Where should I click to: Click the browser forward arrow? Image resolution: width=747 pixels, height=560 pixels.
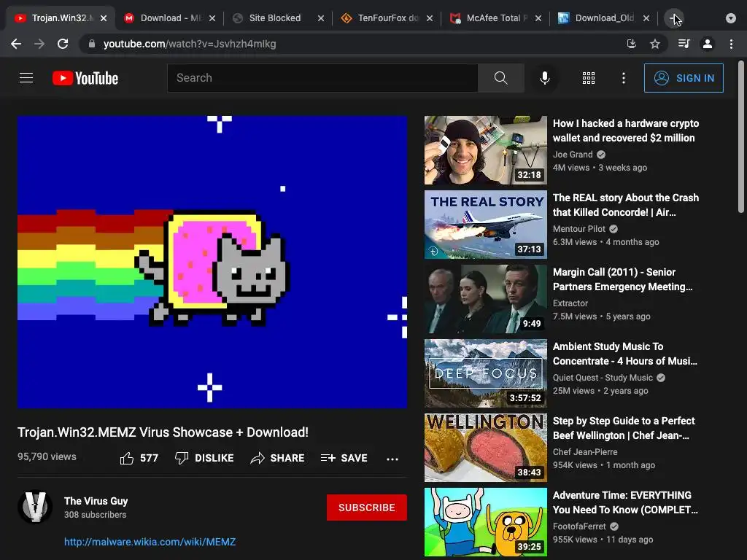tap(39, 44)
